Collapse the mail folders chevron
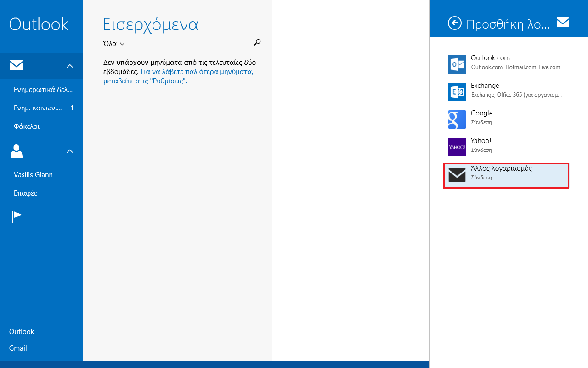The height and width of the screenshot is (368, 588). click(70, 66)
